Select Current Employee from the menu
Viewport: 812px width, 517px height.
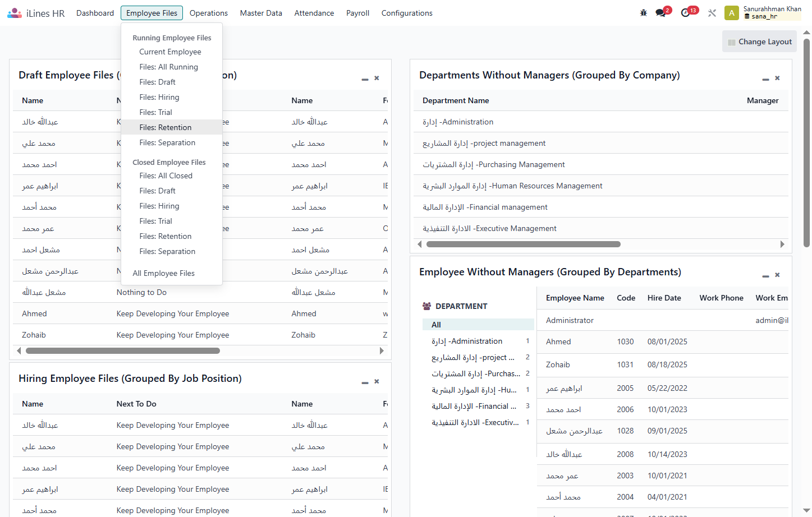(172, 52)
